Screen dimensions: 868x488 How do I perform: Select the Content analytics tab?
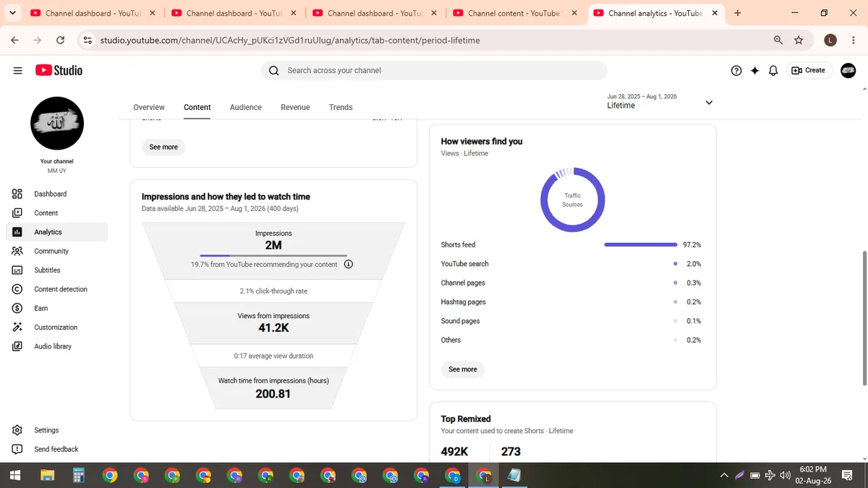click(x=197, y=107)
